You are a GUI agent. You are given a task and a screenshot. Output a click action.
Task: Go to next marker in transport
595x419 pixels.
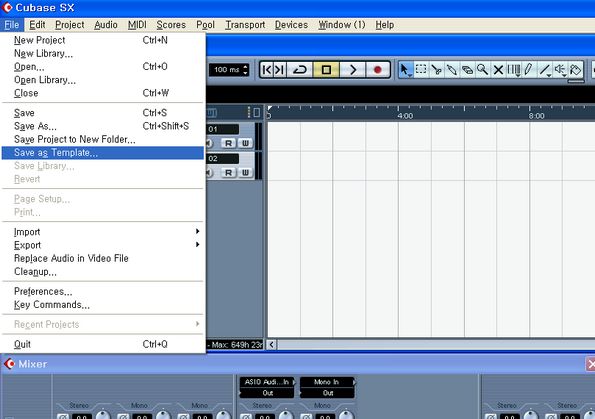click(x=280, y=69)
